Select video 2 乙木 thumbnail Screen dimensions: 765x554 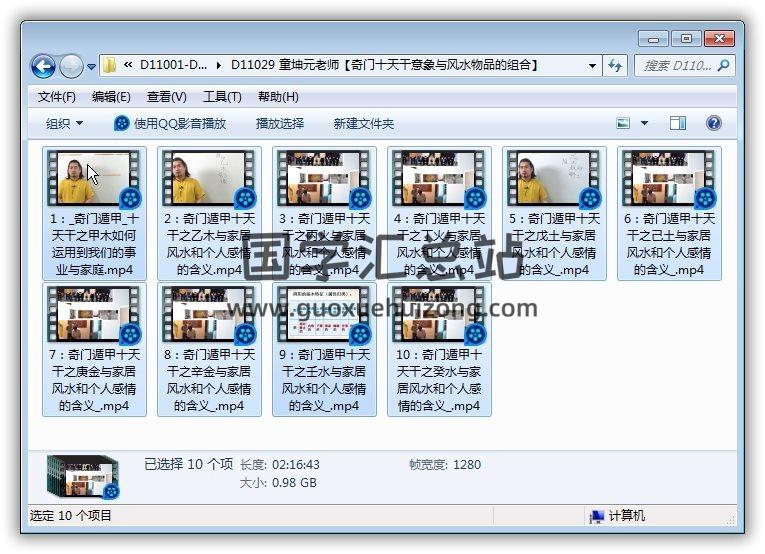(209, 178)
